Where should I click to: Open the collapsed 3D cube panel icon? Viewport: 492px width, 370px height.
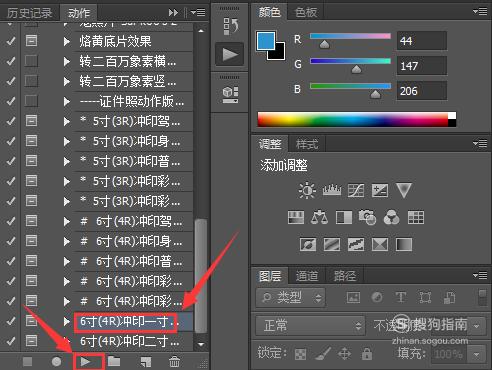click(230, 94)
